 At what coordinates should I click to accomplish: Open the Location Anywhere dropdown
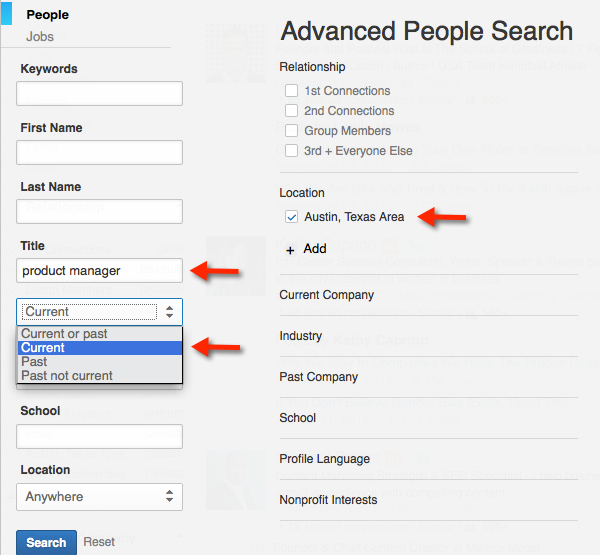coord(99,496)
